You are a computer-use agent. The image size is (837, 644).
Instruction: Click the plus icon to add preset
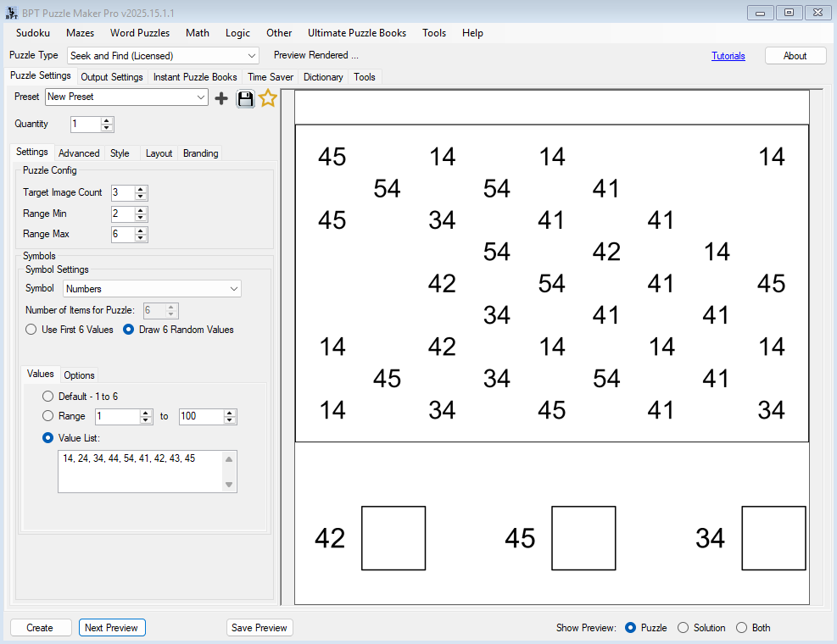coord(221,98)
